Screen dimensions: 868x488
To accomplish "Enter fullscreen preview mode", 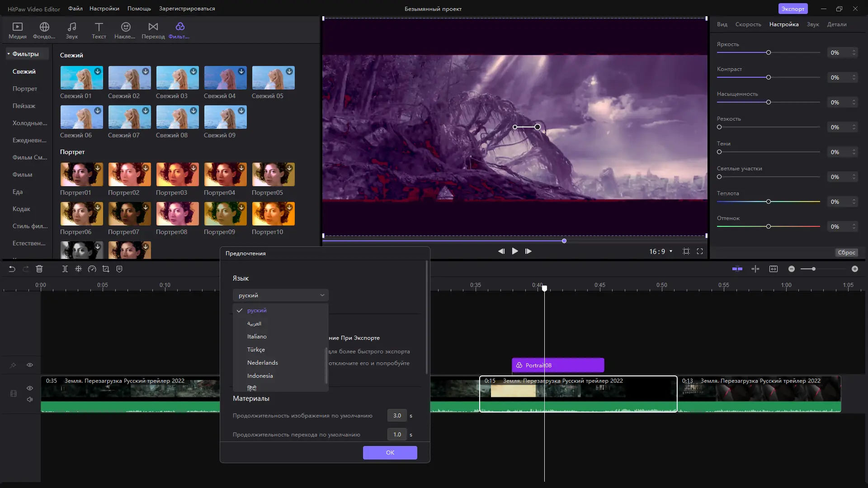I will 700,251.
